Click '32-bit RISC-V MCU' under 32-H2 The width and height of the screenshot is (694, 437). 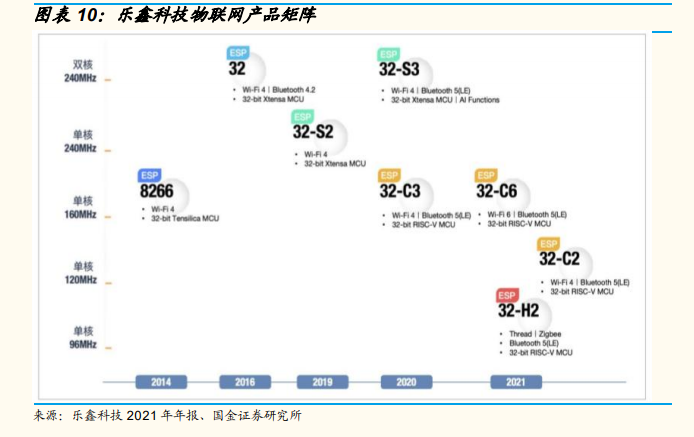pos(541,353)
